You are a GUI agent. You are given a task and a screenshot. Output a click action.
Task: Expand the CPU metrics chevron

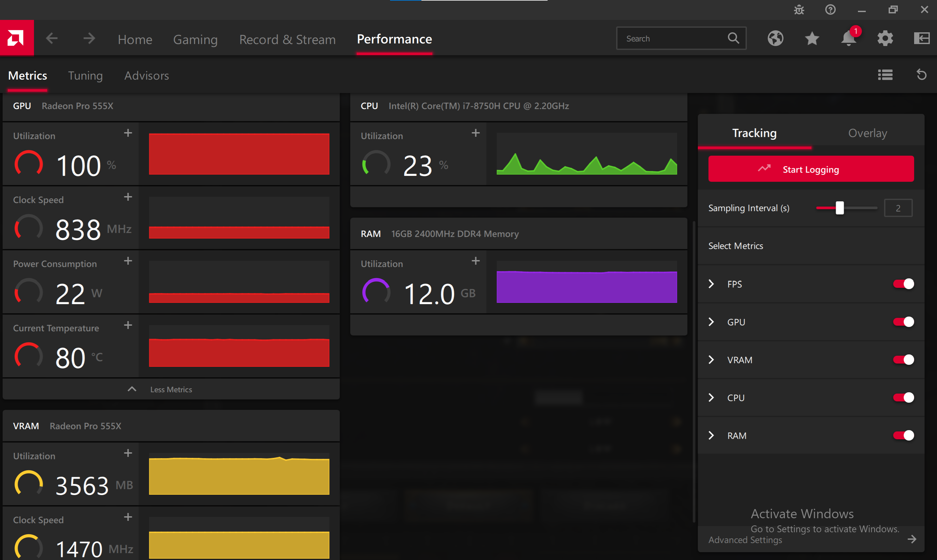click(712, 398)
